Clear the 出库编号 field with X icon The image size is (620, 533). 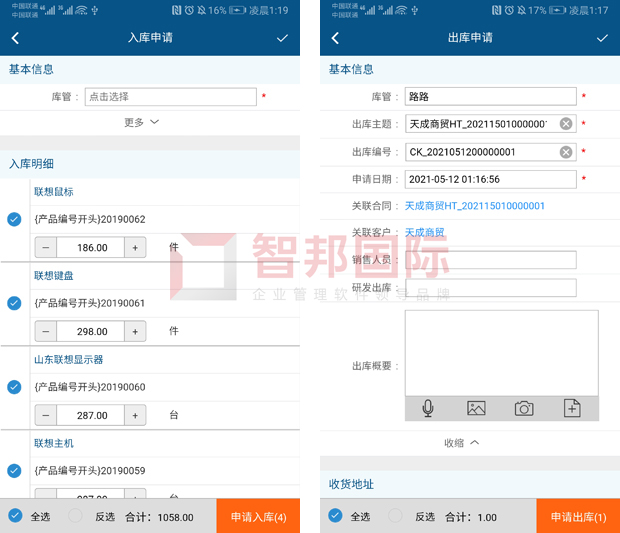coord(566,152)
